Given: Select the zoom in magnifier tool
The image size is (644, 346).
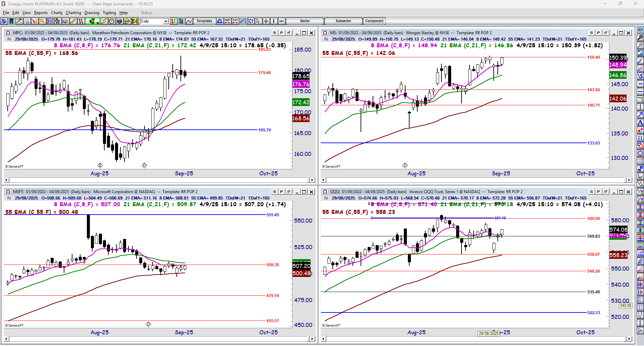Looking at the screenshot, I should [640, 38].
